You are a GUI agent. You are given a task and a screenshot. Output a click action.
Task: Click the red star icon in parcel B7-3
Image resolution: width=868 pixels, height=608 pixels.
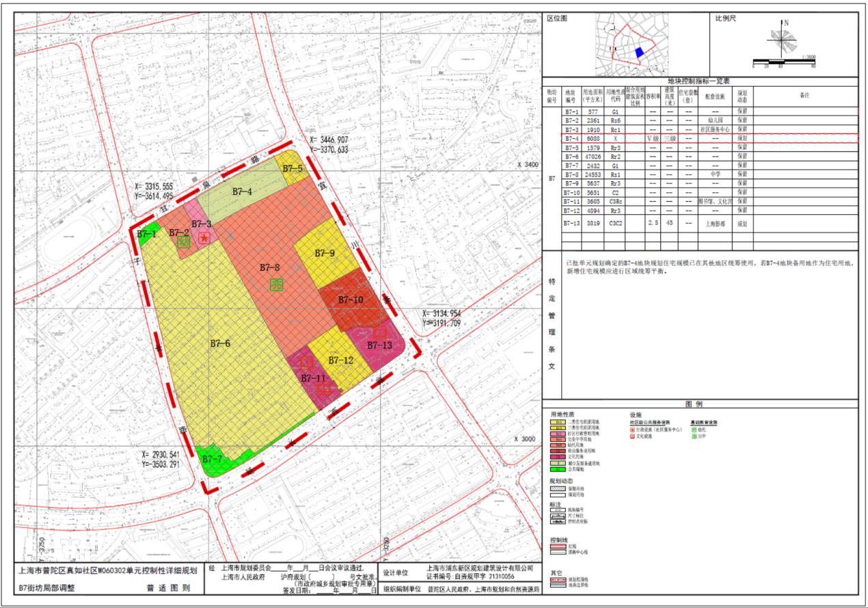(x=204, y=237)
